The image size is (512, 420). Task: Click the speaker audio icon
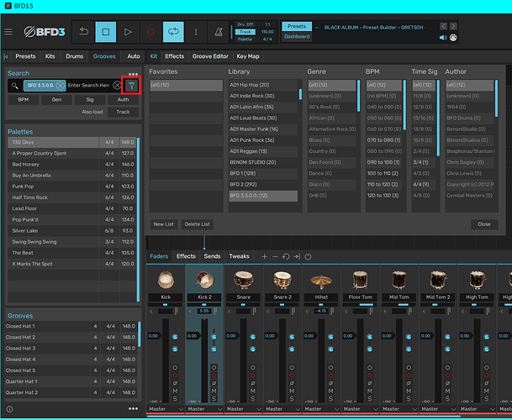click(443, 38)
